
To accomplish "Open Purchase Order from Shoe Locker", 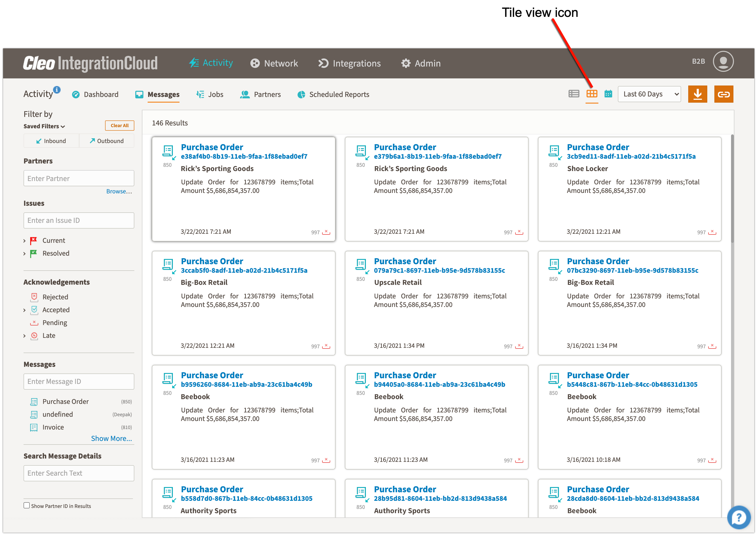I will pyautogui.click(x=598, y=147).
